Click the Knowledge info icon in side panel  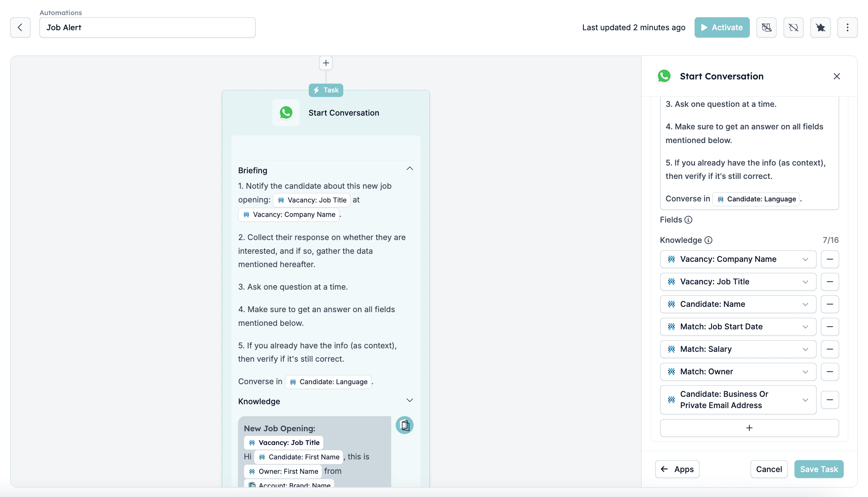[x=708, y=240]
